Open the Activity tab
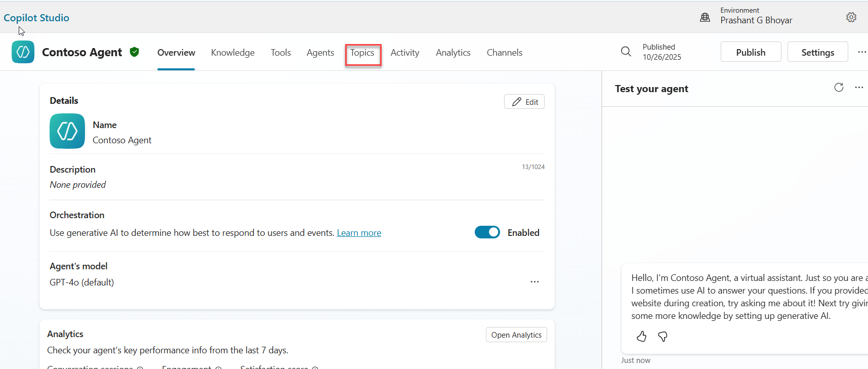This screenshot has height=369, width=868. tap(405, 53)
